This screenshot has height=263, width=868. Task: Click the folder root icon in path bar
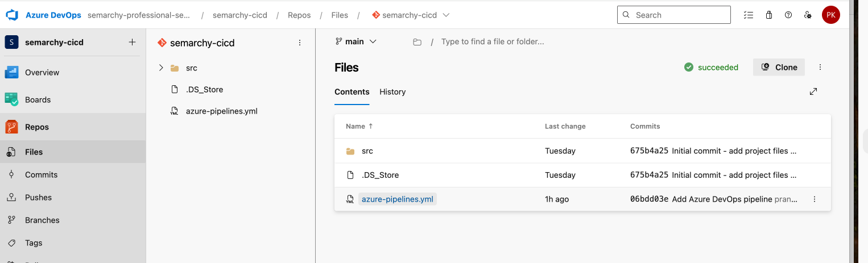coord(417,42)
